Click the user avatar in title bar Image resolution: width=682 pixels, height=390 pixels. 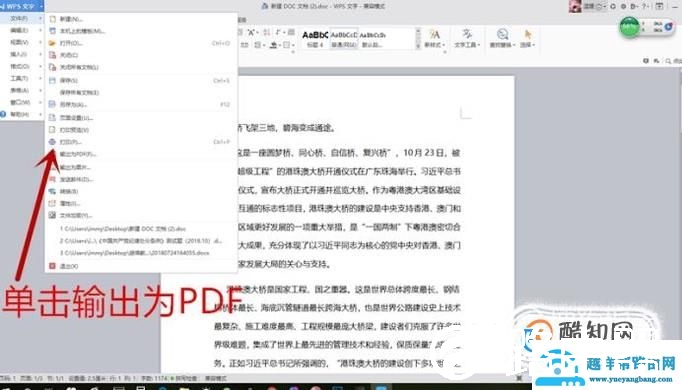click(x=575, y=6)
